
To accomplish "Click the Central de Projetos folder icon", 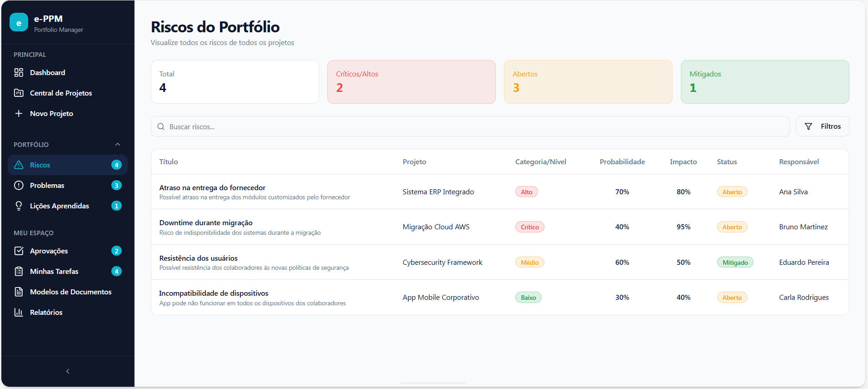I will [19, 93].
